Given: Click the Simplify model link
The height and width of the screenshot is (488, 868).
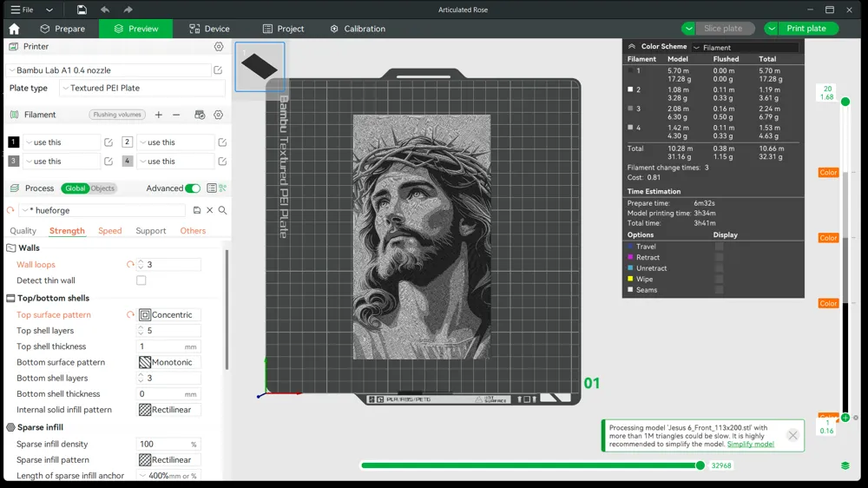Looking at the screenshot, I should [x=750, y=445].
